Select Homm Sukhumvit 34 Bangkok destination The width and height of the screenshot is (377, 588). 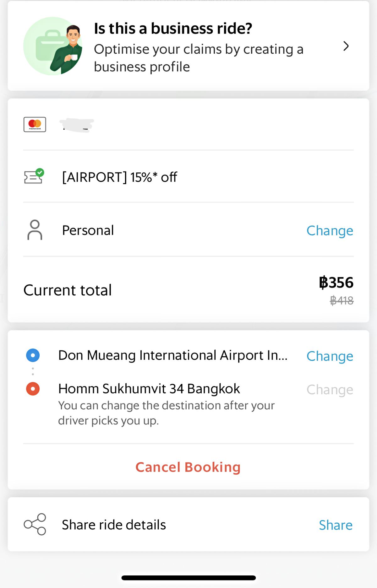click(x=149, y=389)
